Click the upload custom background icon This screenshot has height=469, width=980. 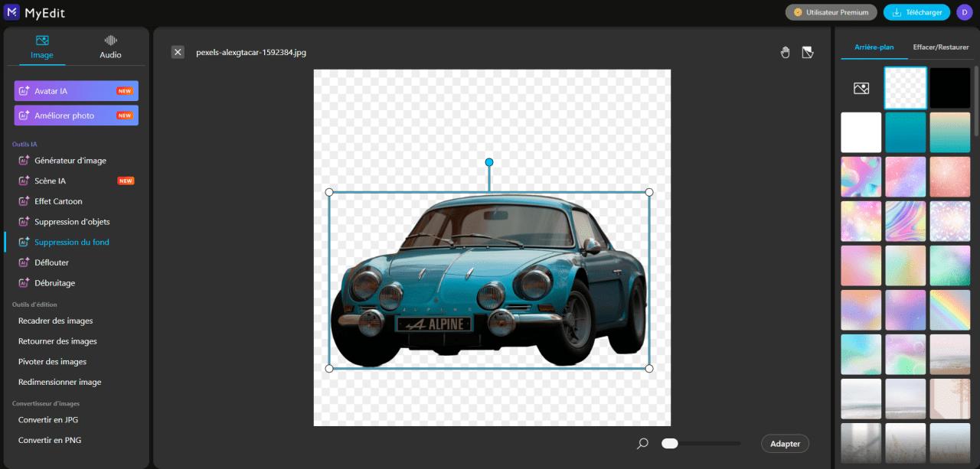pos(861,87)
